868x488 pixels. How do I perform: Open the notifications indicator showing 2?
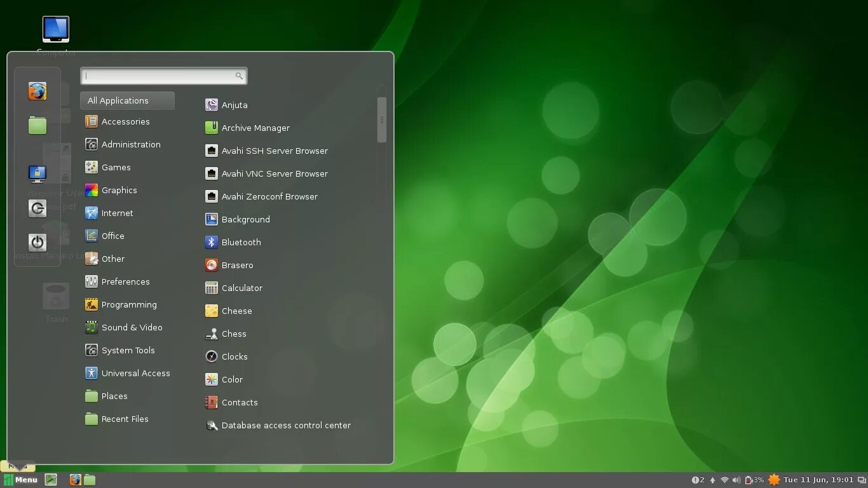click(698, 480)
